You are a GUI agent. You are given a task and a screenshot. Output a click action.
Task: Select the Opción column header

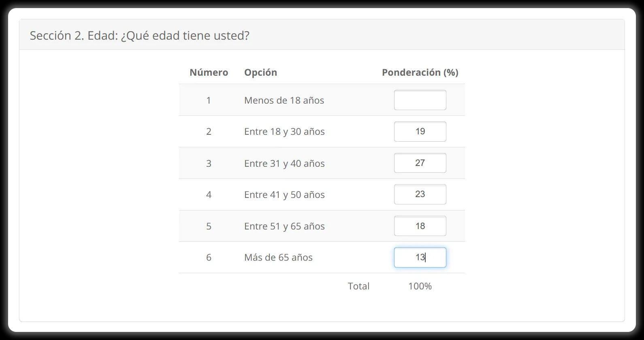click(x=260, y=72)
